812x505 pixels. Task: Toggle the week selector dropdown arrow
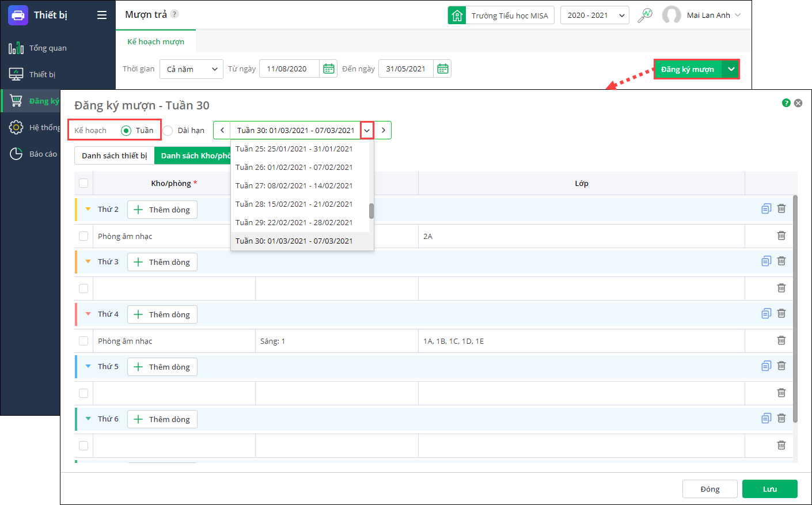coord(367,130)
